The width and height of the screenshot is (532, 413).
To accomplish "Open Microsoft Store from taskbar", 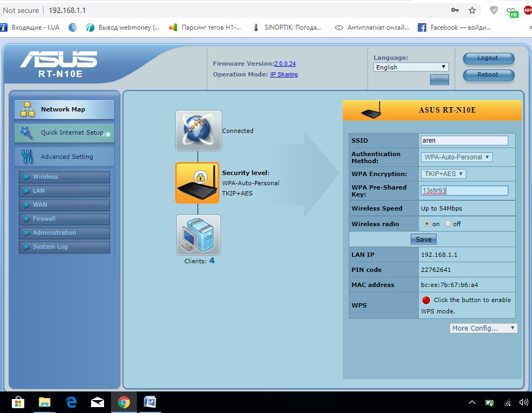I will click(x=18, y=402).
